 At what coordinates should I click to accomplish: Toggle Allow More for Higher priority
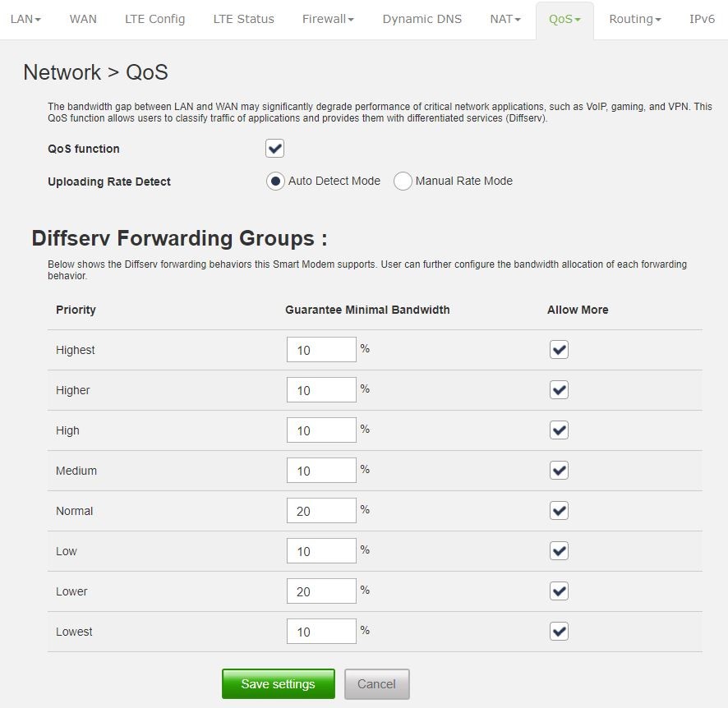559,389
